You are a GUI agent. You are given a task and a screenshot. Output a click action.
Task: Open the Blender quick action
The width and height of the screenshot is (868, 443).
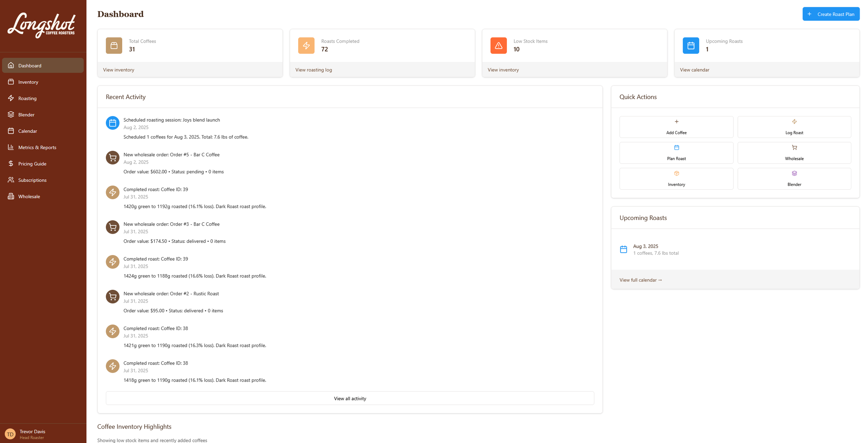(794, 179)
